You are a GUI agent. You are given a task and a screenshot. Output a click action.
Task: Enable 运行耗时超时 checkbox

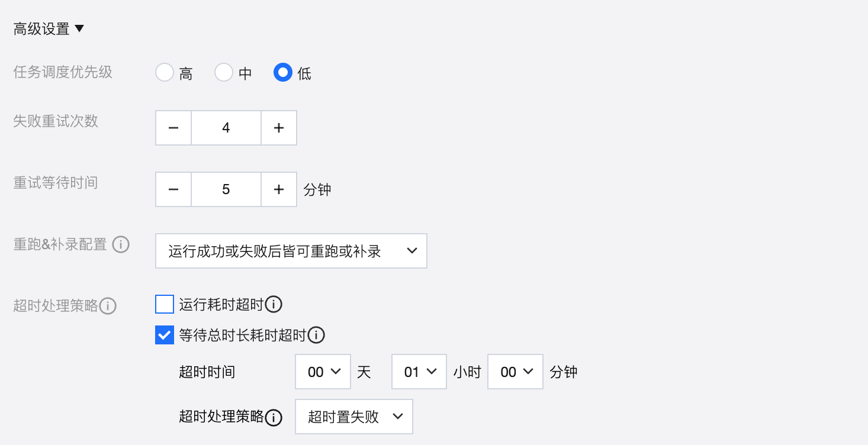[165, 305]
